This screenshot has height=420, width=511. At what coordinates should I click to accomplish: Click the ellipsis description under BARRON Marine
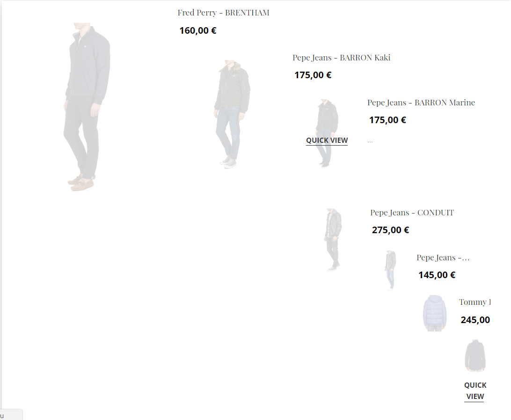[x=370, y=141]
